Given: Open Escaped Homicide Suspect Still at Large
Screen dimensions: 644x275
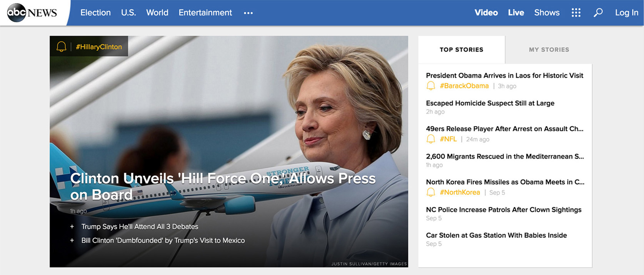Looking at the screenshot, I should [x=490, y=103].
